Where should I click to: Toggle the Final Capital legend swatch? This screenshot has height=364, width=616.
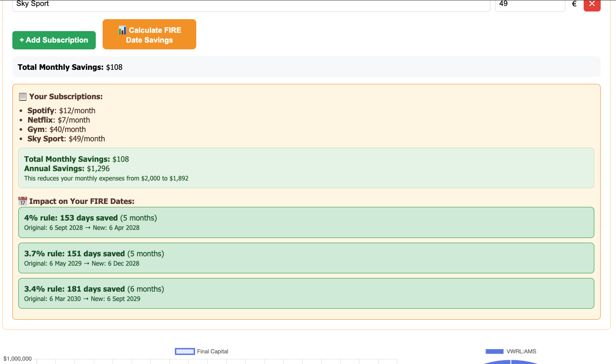click(x=185, y=351)
